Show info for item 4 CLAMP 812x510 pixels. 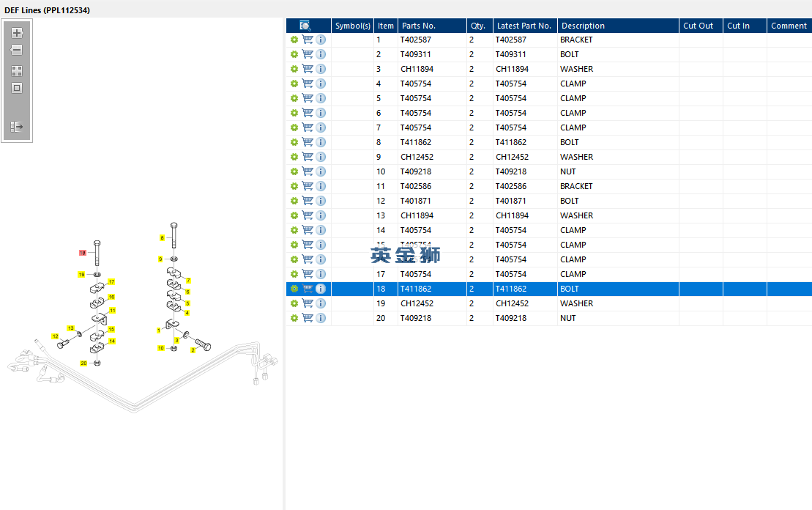321,84
